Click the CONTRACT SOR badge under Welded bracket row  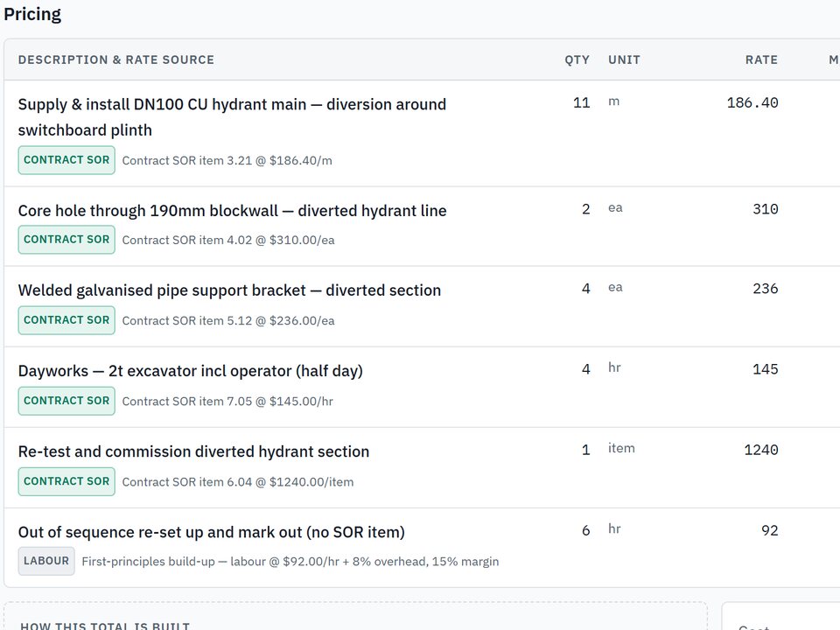click(x=66, y=320)
